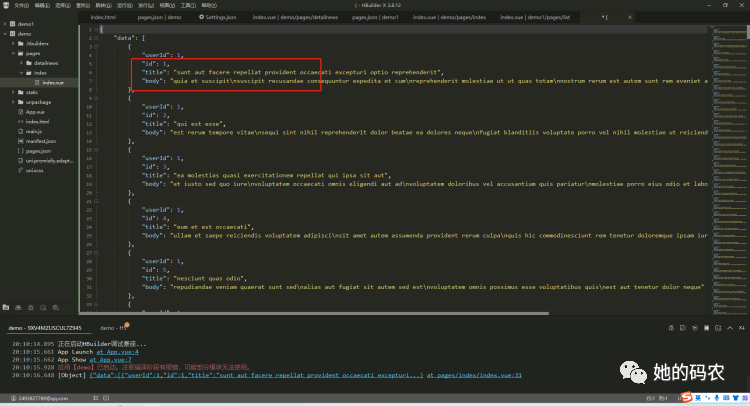This screenshot has height=406, width=750.
Task: Click the demo1 project icon in tree
Action: tap(12, 23)
